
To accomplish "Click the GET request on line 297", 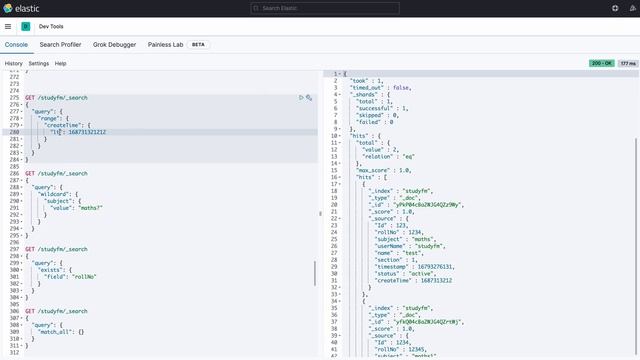I will [x=56, y=249].
